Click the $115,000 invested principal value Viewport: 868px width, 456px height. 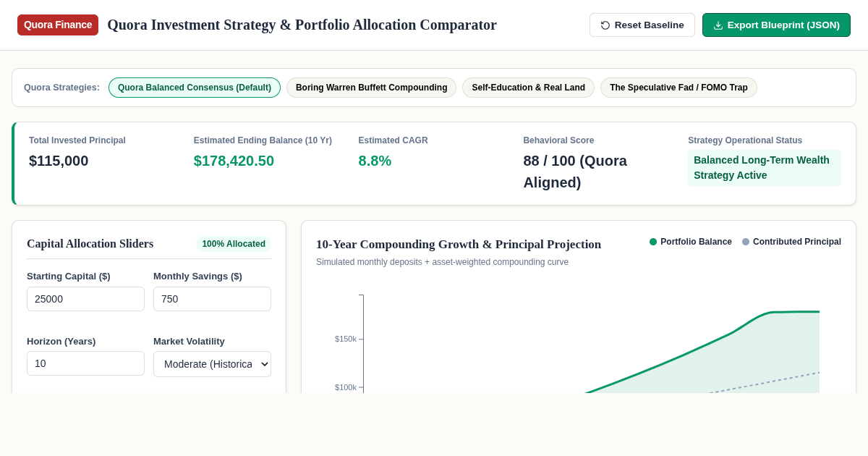pyautogui.click(x=59, y=161)
